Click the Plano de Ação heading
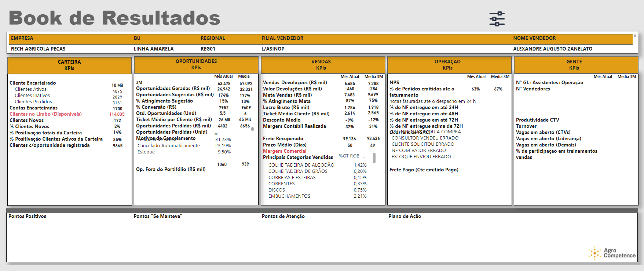The width and height of the screenshot is (644, 271). click(x=405, y=216)
